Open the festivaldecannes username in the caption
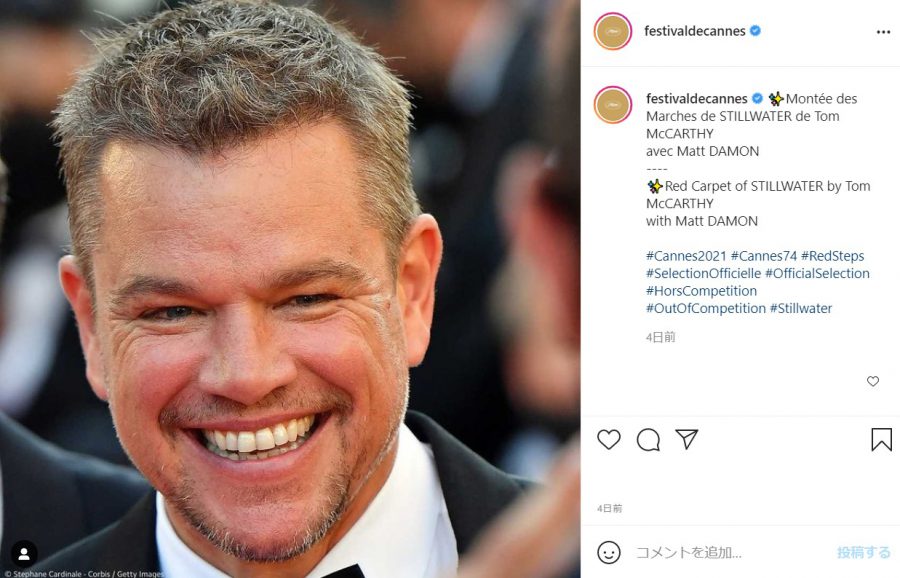 pyautogui.click(x=696, y=99)
